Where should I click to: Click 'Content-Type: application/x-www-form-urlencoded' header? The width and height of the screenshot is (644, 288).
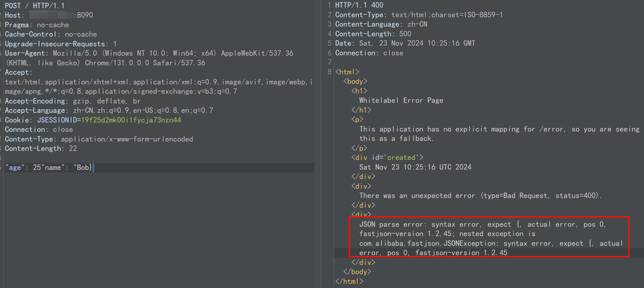tap(99, 139)
